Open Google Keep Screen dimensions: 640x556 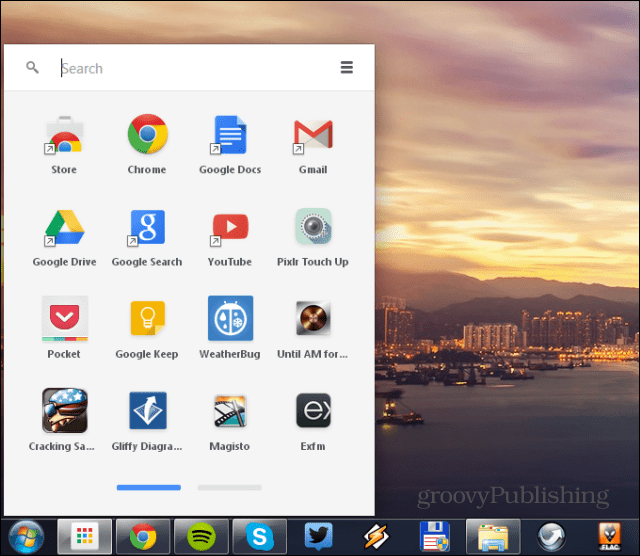tap(147, 318)
